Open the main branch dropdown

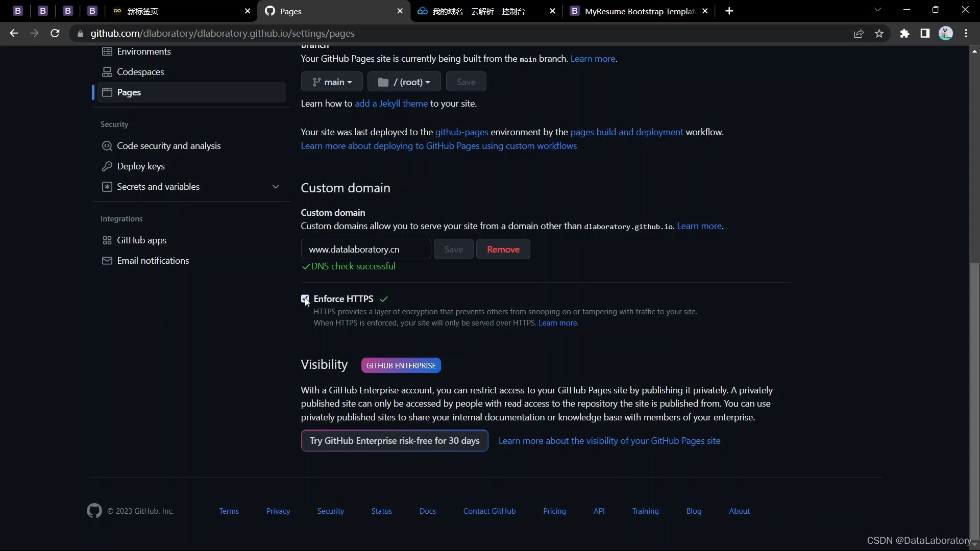click(x=332, y=82)
